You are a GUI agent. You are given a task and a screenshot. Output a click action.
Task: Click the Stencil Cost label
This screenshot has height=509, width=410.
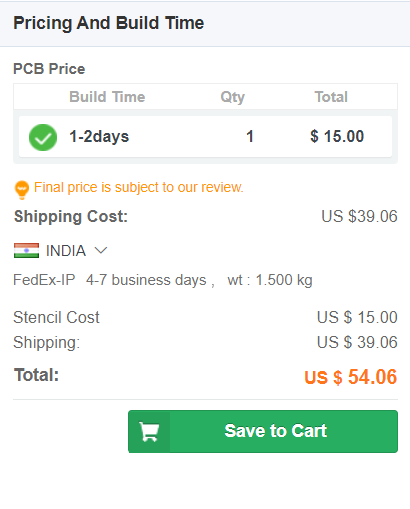pos(56,317)
